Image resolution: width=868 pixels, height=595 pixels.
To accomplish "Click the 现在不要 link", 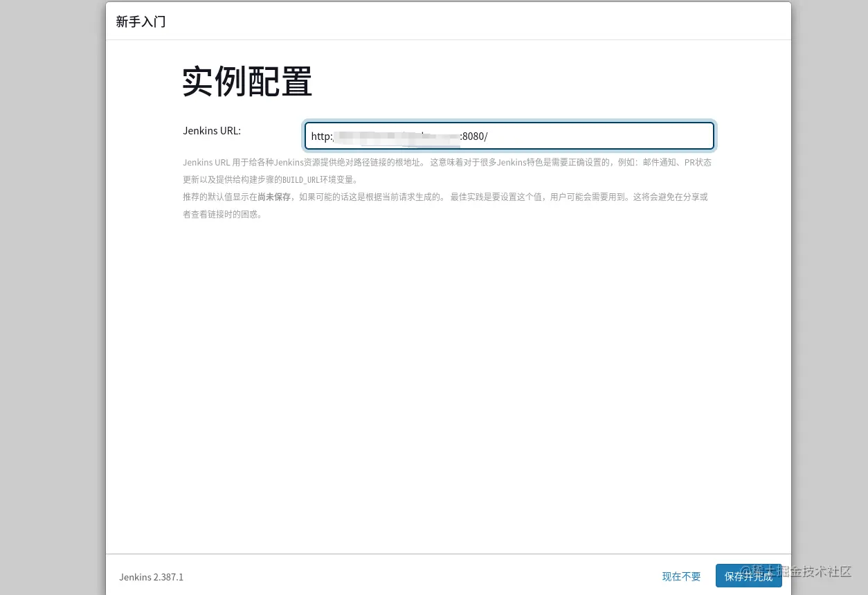I will [681, 576].
